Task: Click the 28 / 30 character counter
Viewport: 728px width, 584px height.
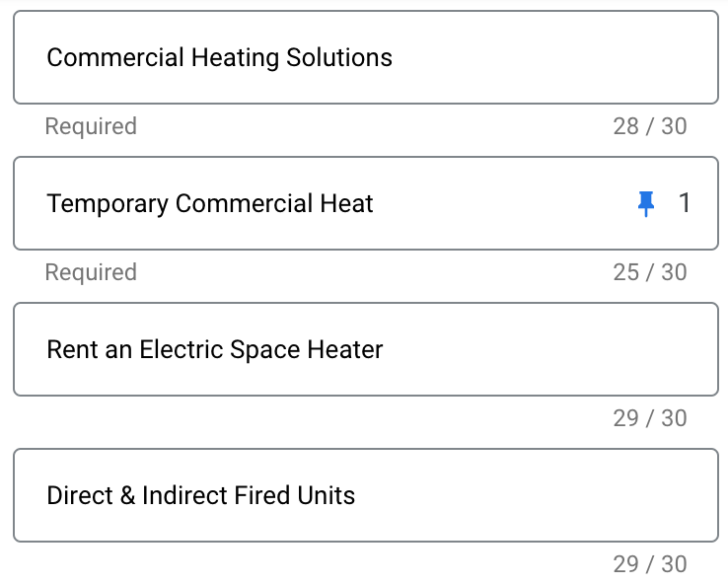Action: point(650,126)
